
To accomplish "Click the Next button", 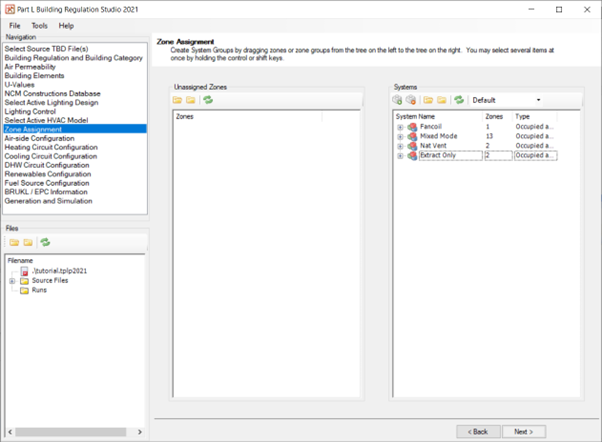I will coord(524,432).
